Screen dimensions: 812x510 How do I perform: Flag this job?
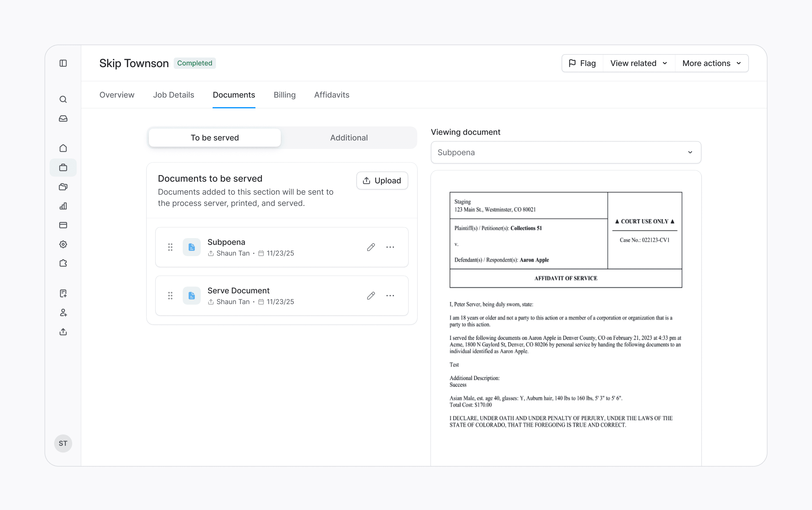[x=582, y=63]
